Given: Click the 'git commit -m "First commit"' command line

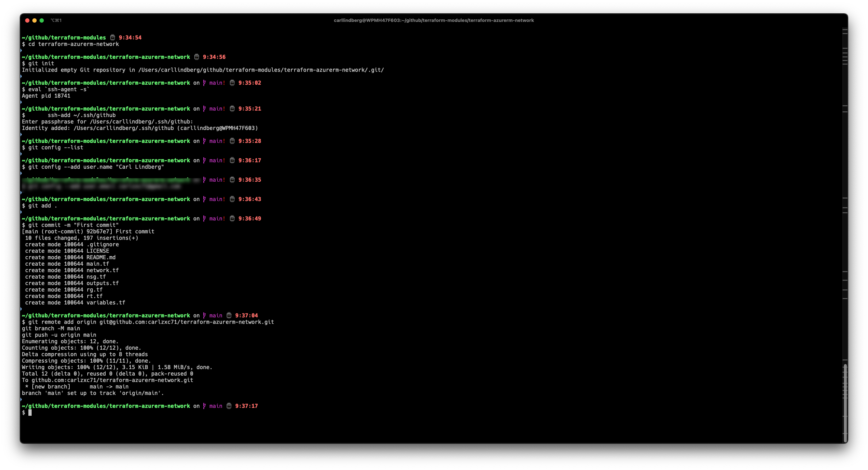Looking at the screenshot, I should point(73,225).
